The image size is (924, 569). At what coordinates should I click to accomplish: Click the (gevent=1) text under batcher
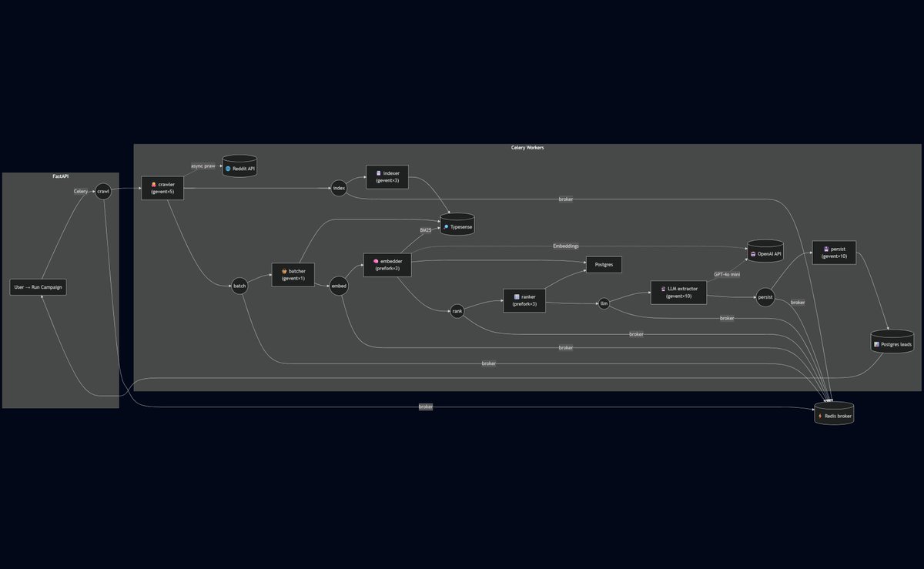(x=293, y=278)
